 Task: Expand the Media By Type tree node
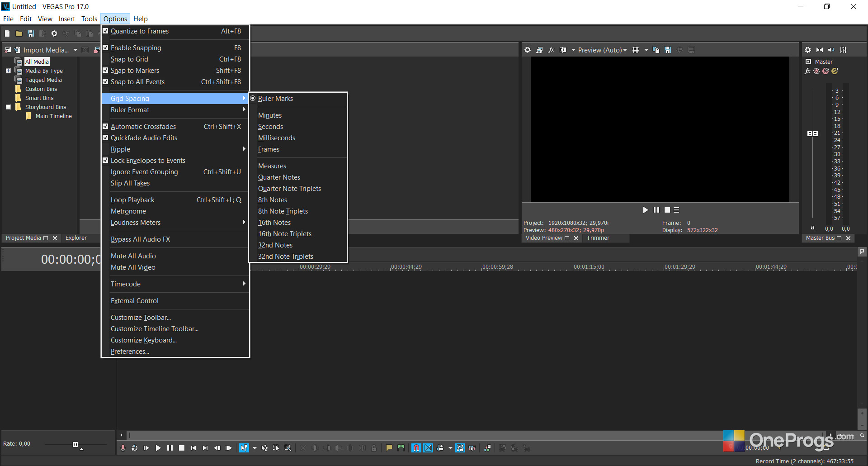click(8, 71)
